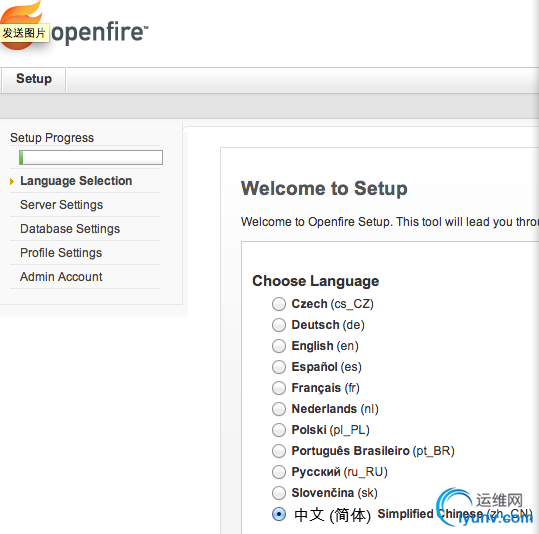Choose Русский (ru_RU) language option

pyautogui.click(x=279, y=472)
